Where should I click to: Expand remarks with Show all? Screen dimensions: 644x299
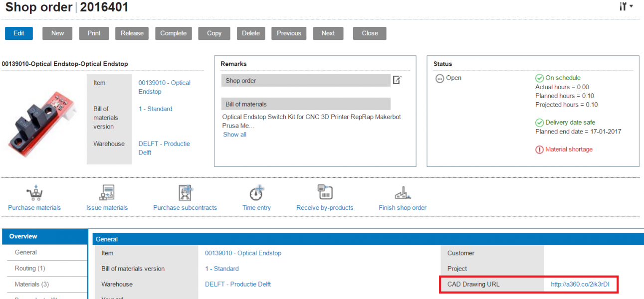234,135
